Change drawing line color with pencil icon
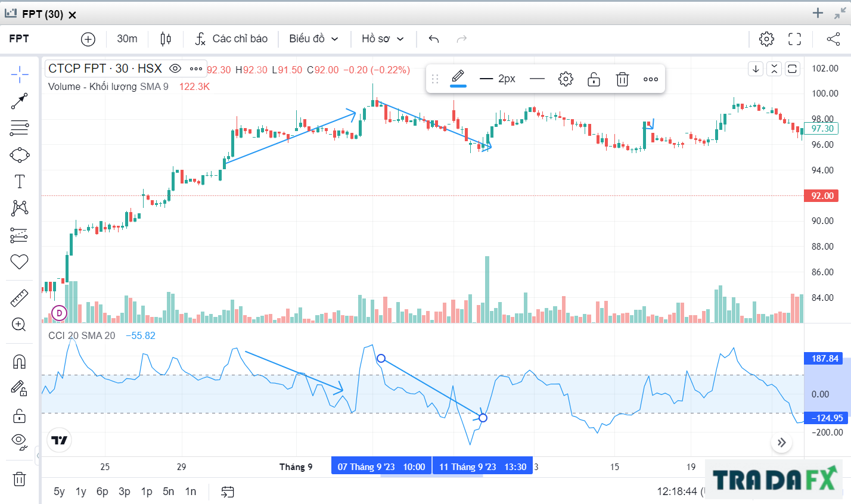Viewport: 851px width, 504px height. point(458,79)
